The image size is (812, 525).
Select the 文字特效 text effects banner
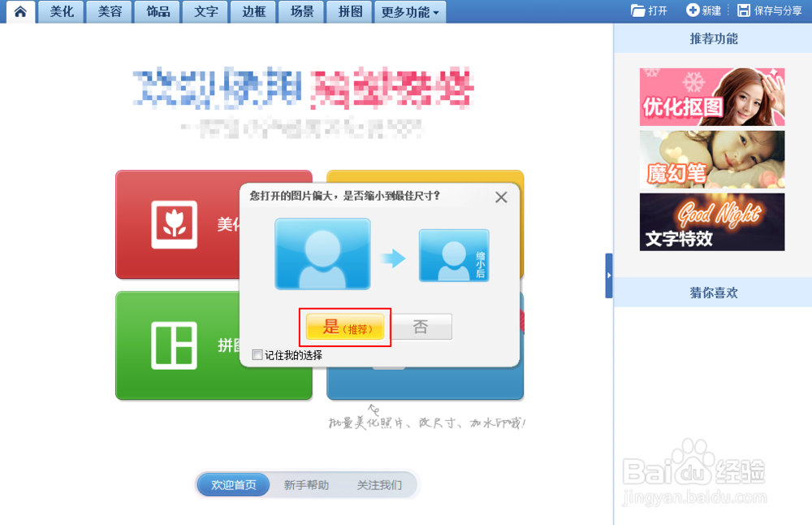point(711,221)
